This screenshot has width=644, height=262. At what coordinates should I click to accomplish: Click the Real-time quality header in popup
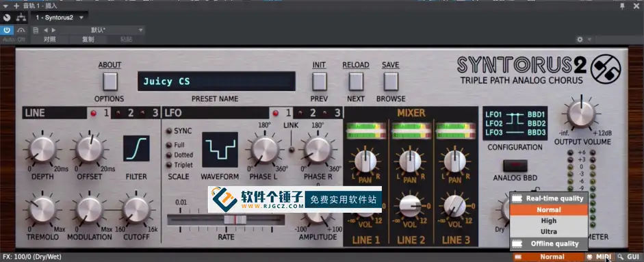549,198
